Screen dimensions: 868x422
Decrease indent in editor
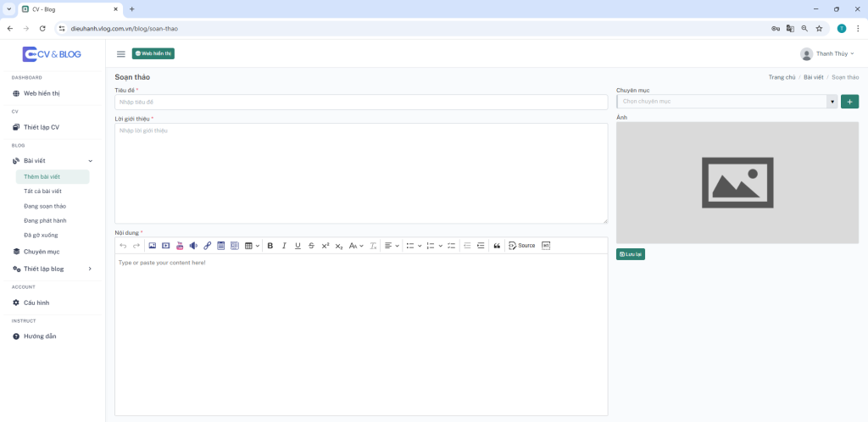(467, 246)
